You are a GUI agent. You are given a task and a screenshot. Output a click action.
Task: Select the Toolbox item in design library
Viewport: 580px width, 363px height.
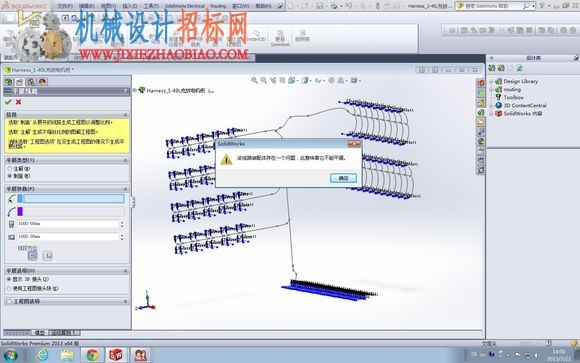point(513,97)
